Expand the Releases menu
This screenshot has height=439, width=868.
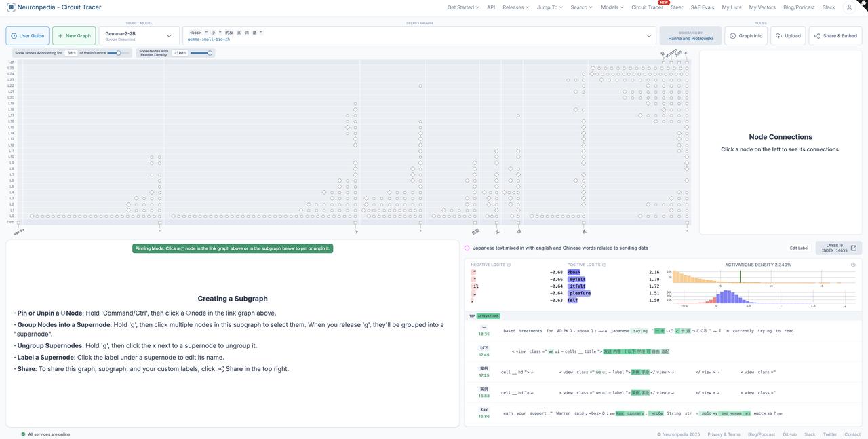(x=516, y=7)
